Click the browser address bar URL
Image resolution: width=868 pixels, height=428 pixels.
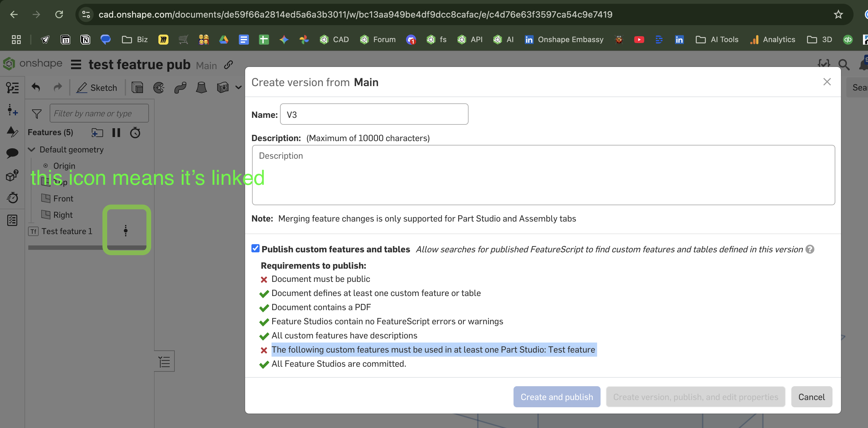(x=355, y=14)
